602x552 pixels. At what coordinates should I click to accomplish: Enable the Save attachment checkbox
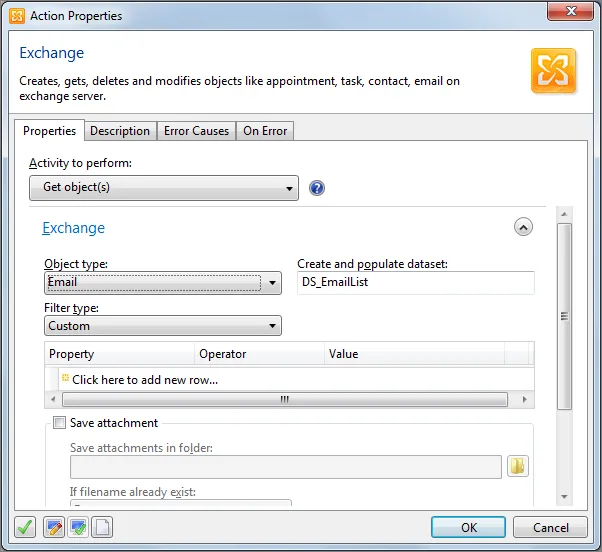coord(59,423)
